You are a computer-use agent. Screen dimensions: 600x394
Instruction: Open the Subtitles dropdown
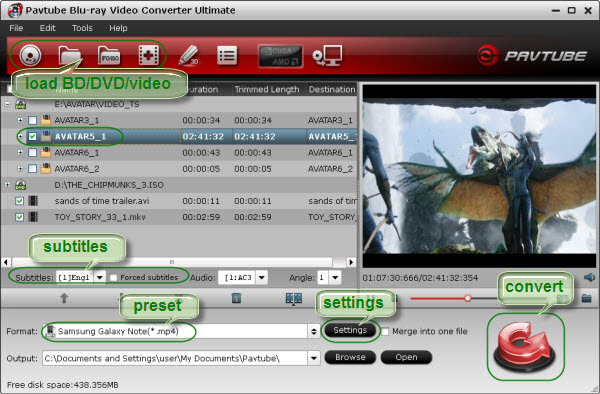(x=100, y=277)
